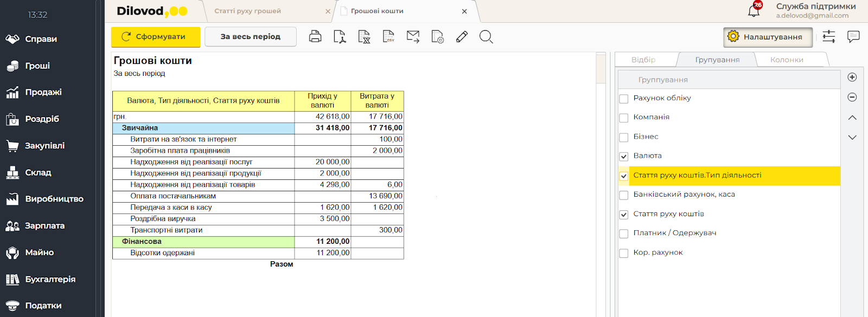Switch to the Колонки tab
Screen dimensions: 868x317
(787, 60)
